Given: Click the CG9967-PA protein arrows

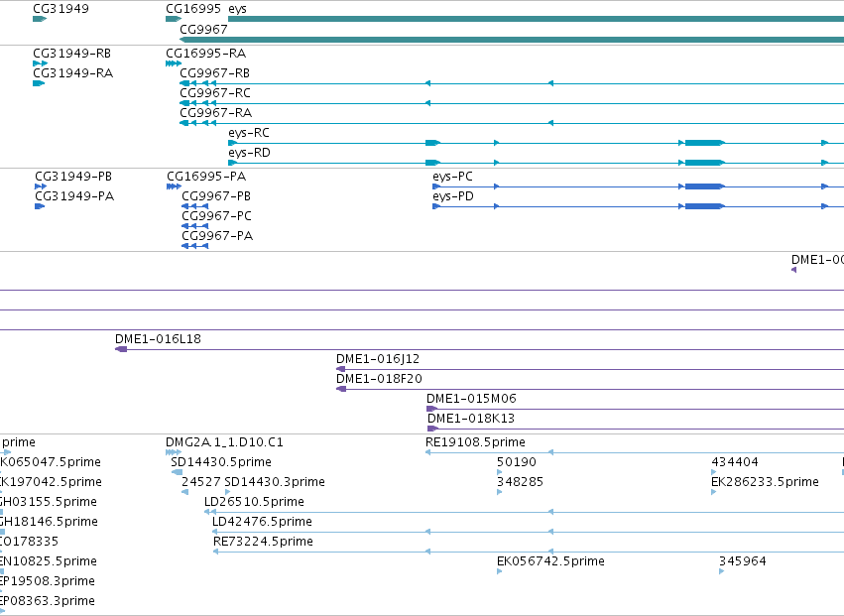Looking at the screenshot, I should (x=194, y=246).
